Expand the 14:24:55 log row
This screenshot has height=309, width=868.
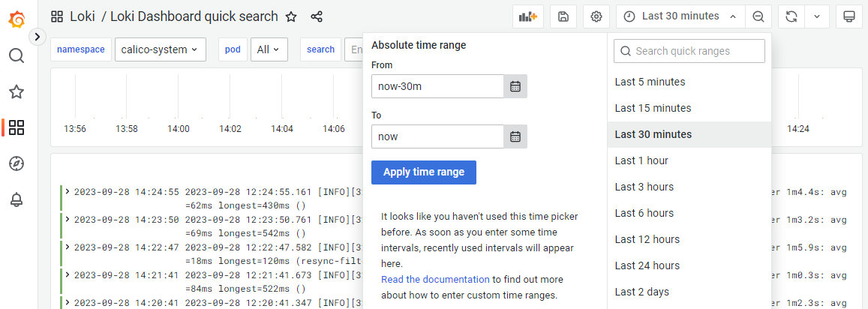tap(68, 192)
